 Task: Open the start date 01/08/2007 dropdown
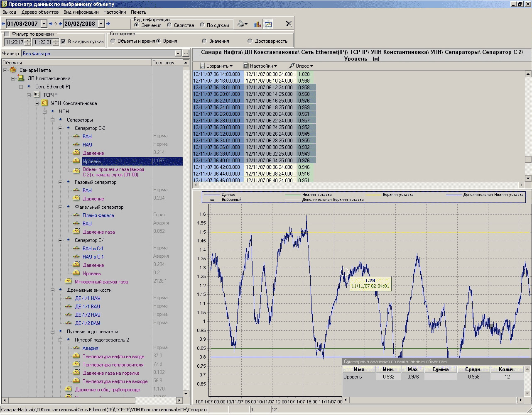(44, 24)
